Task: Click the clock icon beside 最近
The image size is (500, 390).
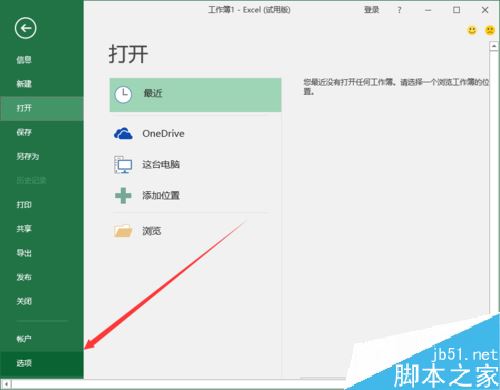Action: pyautogui.click(x=123, y=95)
